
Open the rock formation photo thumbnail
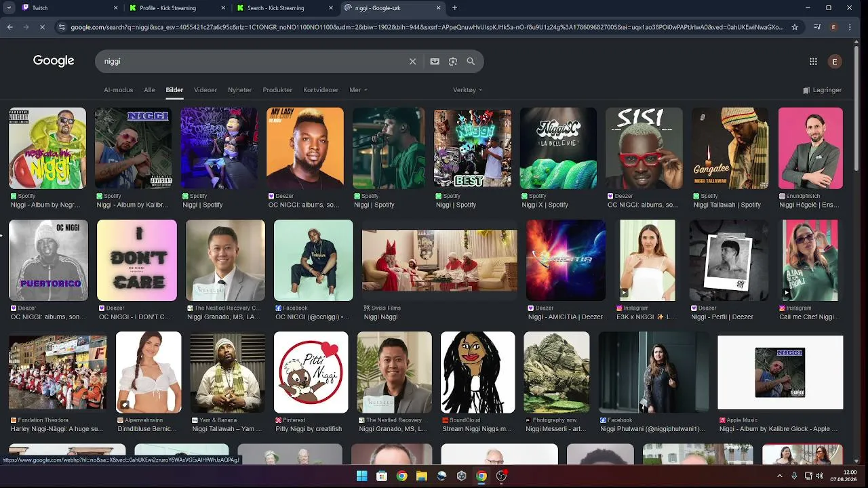[557, 372]
